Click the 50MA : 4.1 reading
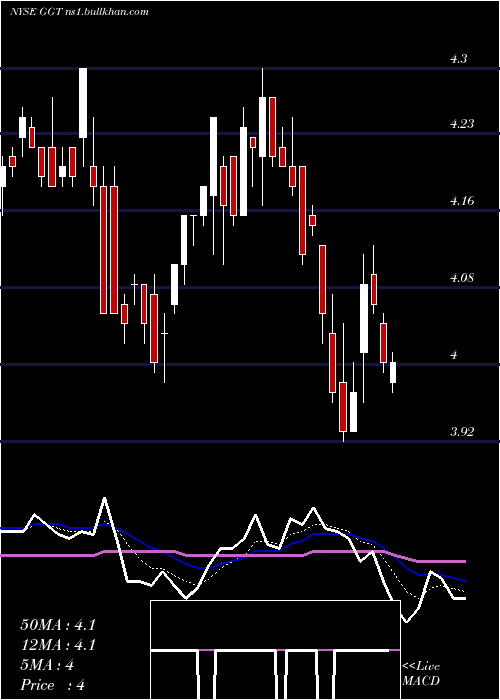500x700 pixels. pos(58,625)
